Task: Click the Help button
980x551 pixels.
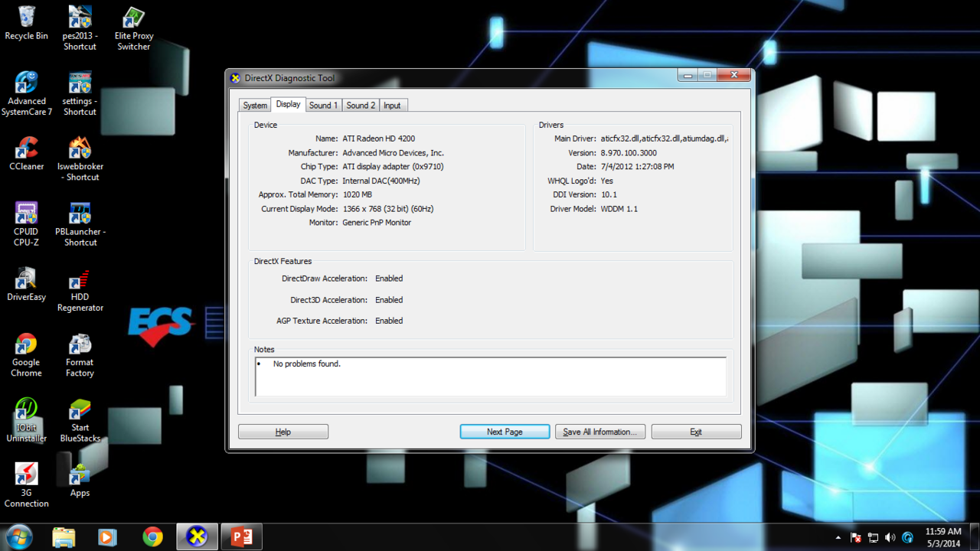Action: click(283, 432)
